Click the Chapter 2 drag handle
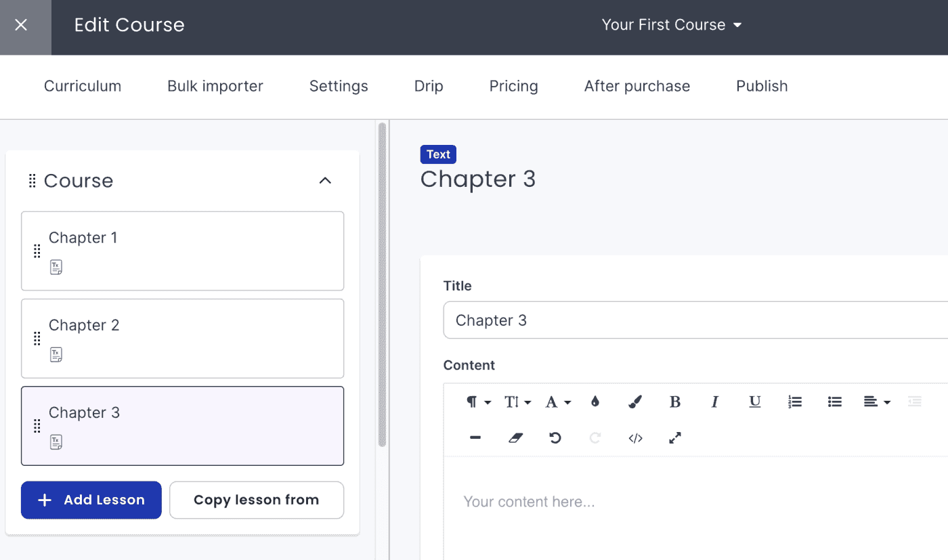 point(37,339)
